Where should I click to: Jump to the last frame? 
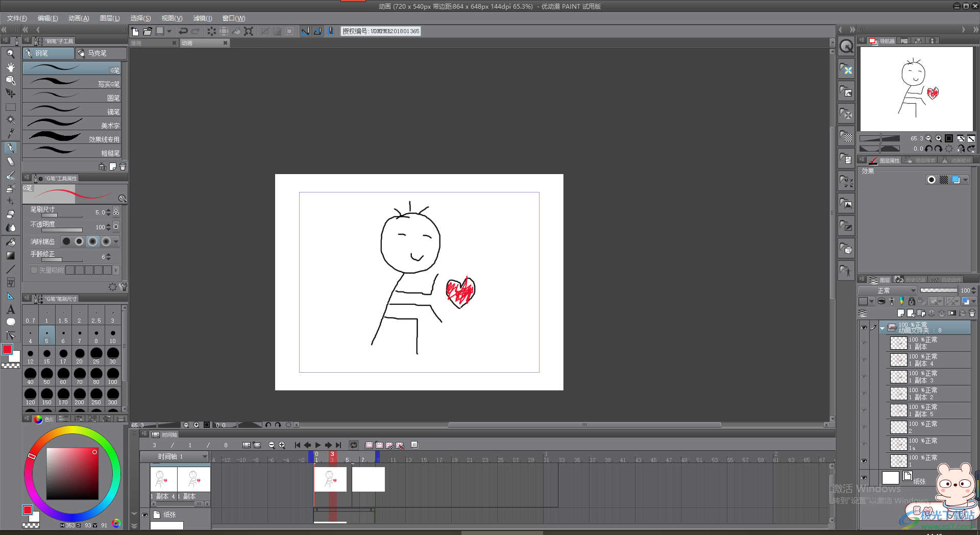click(x=338, y=445)
